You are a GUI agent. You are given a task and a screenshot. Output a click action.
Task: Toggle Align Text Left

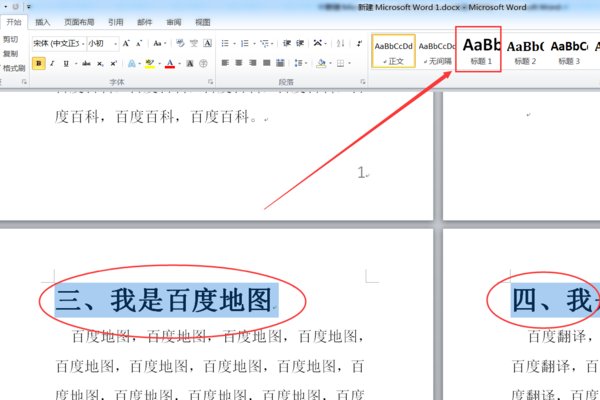point(225,63)
